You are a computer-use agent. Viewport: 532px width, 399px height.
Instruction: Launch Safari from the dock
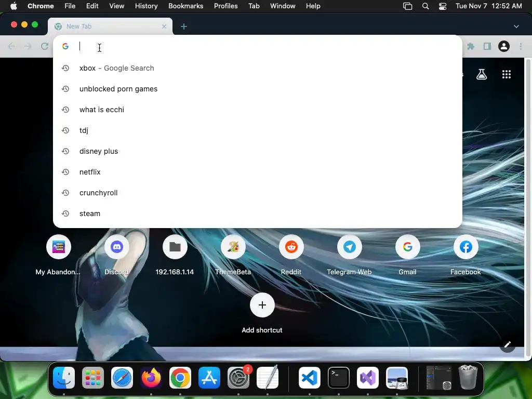122,378
